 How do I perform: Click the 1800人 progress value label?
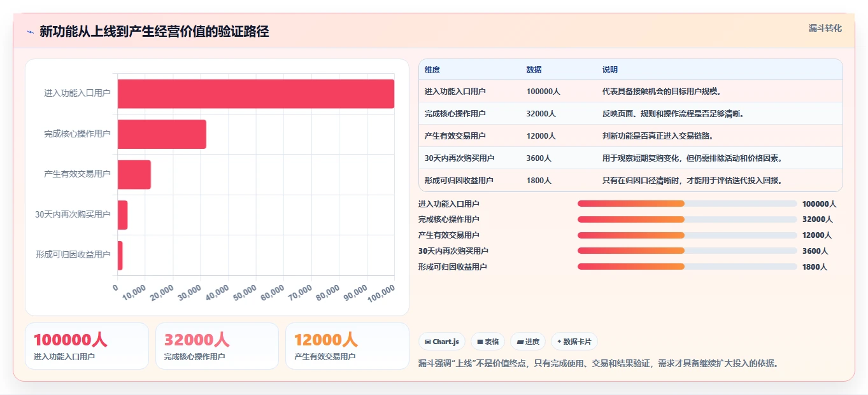pos(815,267)
